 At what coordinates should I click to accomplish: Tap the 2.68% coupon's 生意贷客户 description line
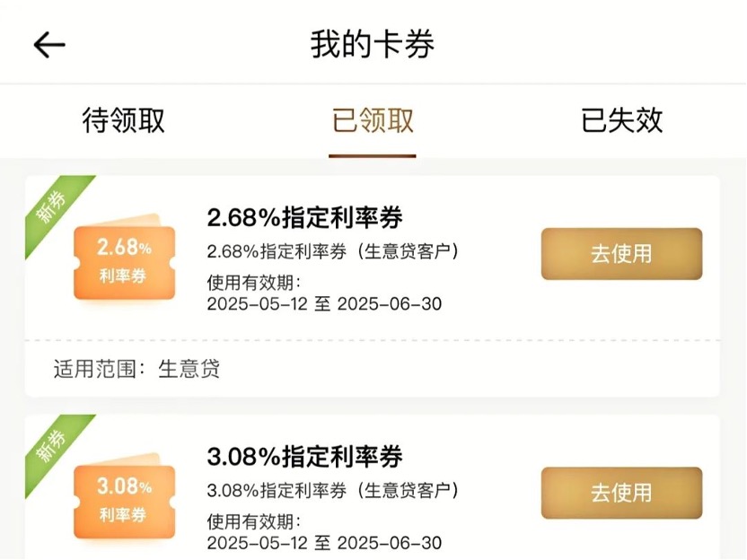click(x=338, y=250)
